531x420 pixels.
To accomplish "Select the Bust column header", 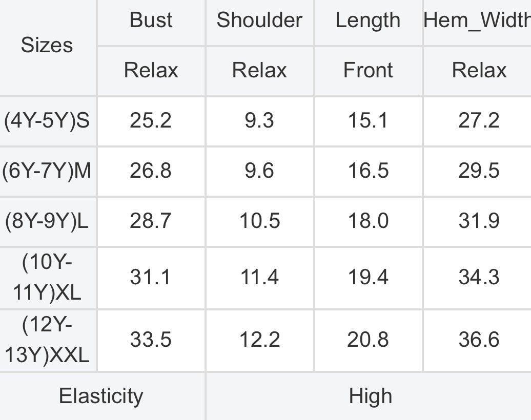I will (151, 20).
